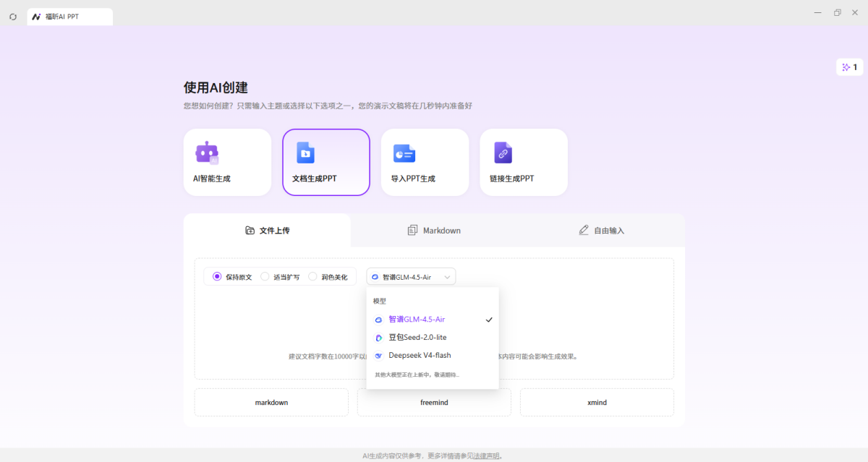Click the 豆包Seed-2.0-lite model icon
Screen dimensions: 868x462
pyautogui.click(x=378, y=338)
